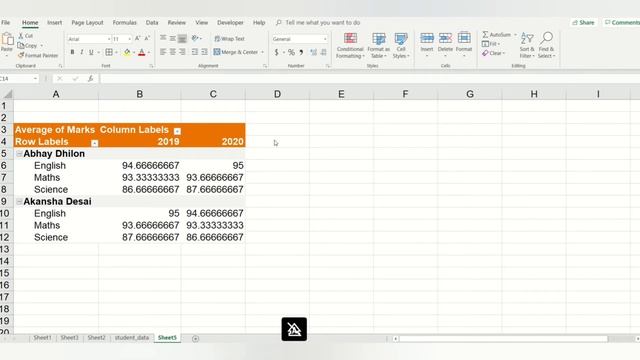Open the Merge & Center dropdown arrow
This screenshot has width=640, height=360.
tap(262, 52)
